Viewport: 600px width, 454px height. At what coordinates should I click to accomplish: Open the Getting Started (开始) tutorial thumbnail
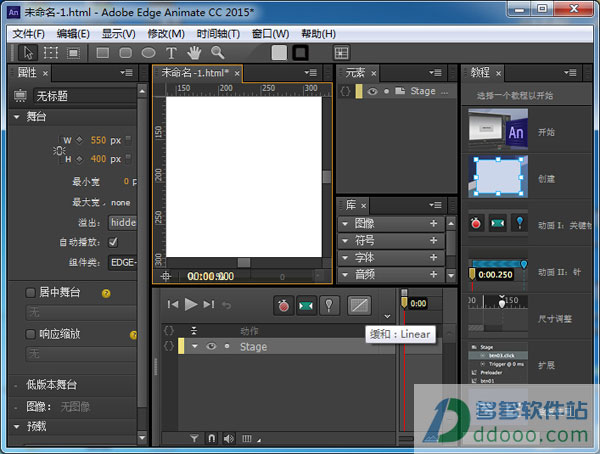(x=498, y=129)
